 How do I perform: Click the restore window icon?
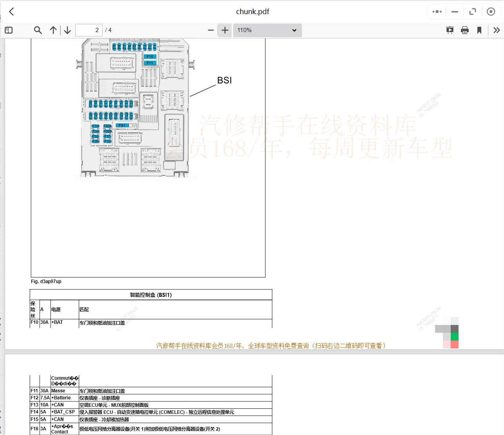coord(473,12)
